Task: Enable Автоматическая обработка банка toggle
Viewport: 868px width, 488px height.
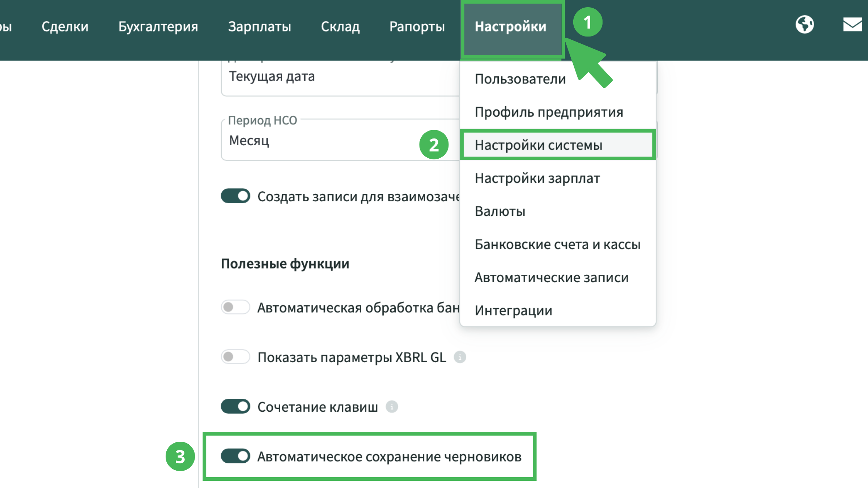Action: tap(235, 307)
